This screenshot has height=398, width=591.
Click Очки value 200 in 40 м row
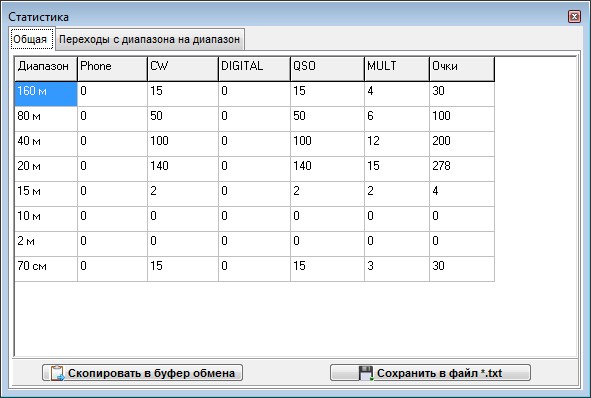tap(462, 144)
